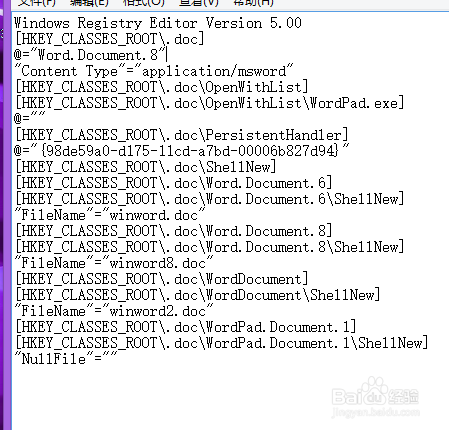The image size is (449, 430).
Task: Click the empty default value '@=""' line
Action: 30,119
